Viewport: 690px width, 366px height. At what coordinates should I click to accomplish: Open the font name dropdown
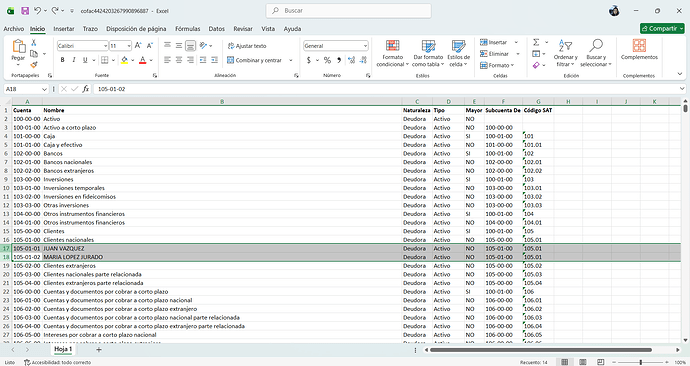[105, 46]
